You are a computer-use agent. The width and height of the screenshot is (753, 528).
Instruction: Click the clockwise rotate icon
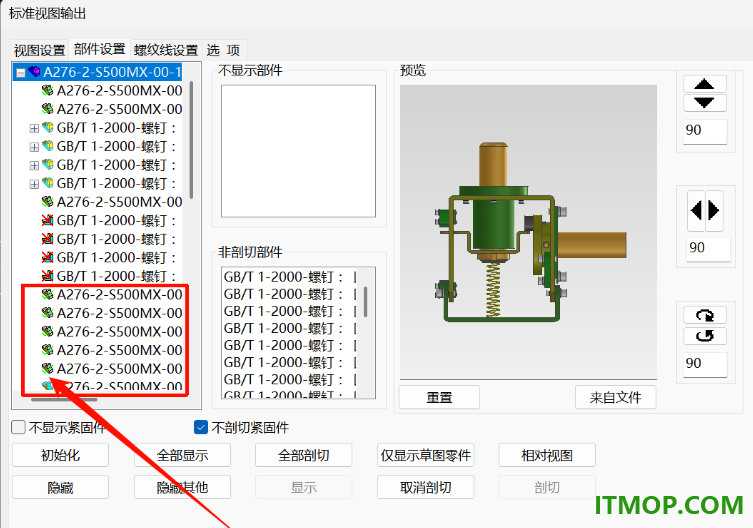(x=704, y=315)
